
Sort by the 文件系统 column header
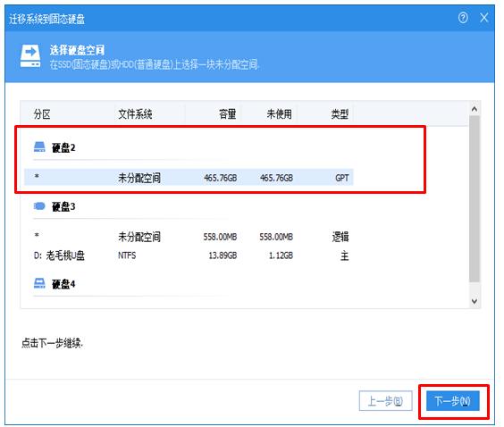135,114
